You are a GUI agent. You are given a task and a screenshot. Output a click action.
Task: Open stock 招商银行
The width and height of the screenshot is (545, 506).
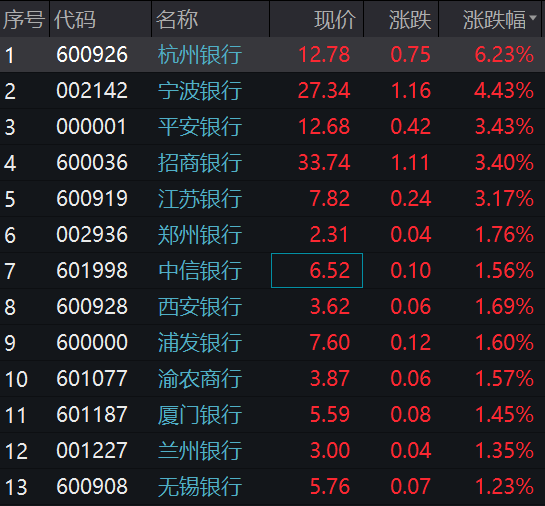pos(200,163)
